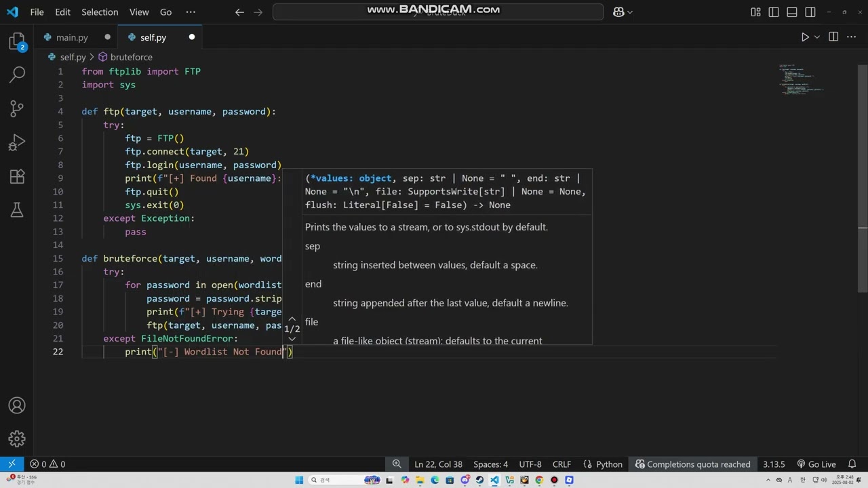Toggle the Primary Side Bar
The height and width of the screenshot is (488, 868).
click(x=774, y=12)
